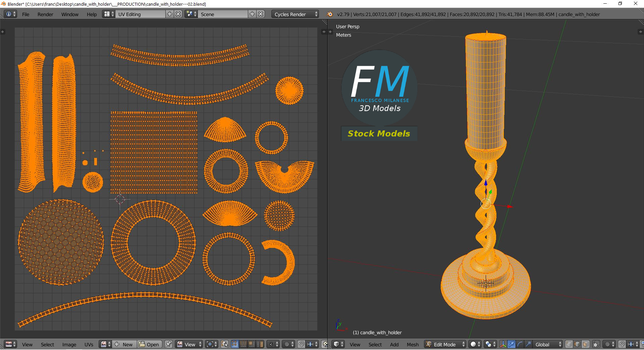Open the UV sticky selection mode dropdown
Screen dimensions: 644x350
pos(273,344)
